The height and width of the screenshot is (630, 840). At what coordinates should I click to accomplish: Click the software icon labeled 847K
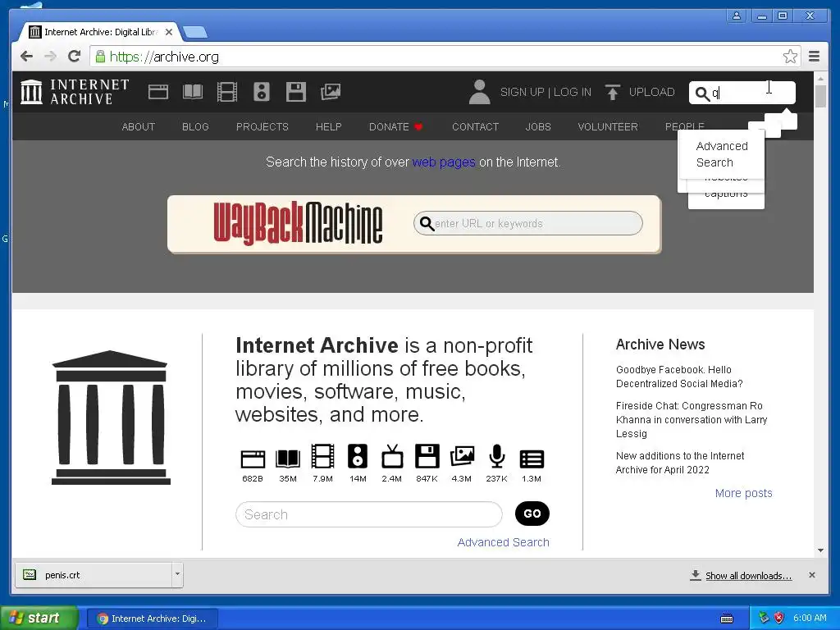[427, 456]
